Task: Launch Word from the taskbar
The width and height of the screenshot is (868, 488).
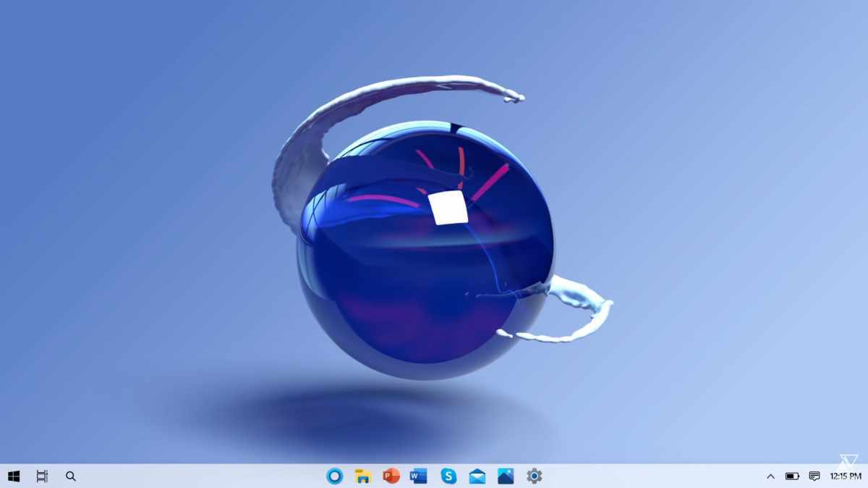Action: pyautogui.click(x=419, y=476)
